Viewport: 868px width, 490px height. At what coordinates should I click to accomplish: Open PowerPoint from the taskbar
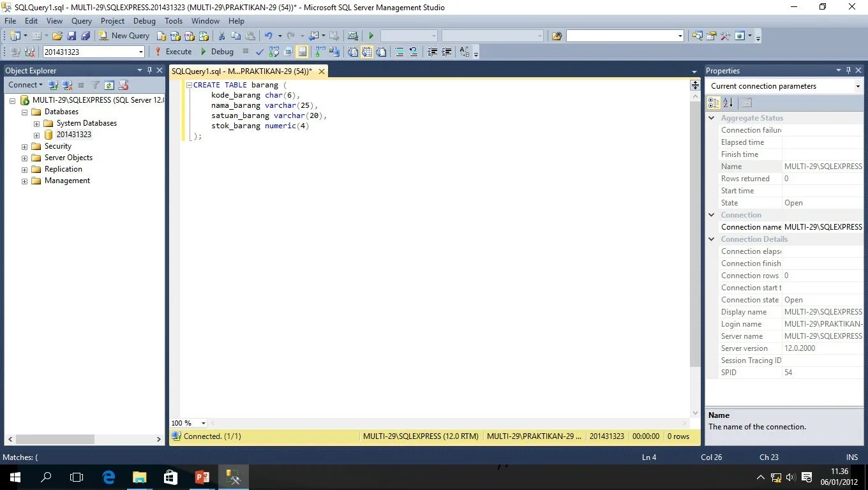[202, 477]
